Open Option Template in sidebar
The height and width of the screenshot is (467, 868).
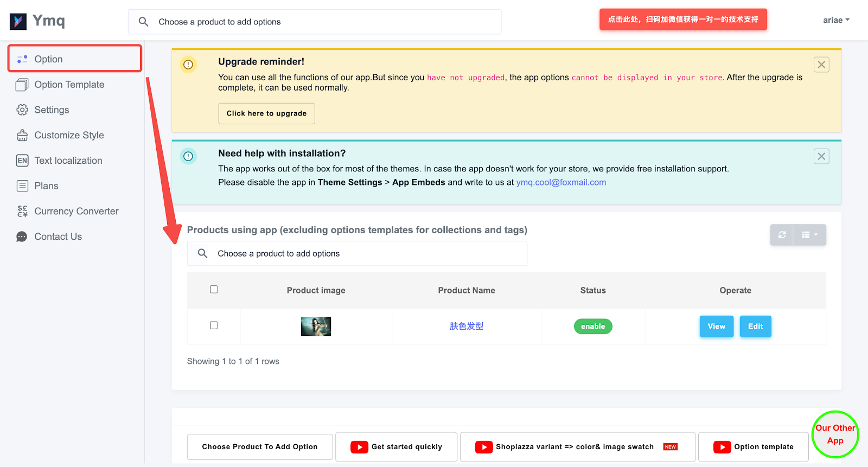tap(69, 85)
